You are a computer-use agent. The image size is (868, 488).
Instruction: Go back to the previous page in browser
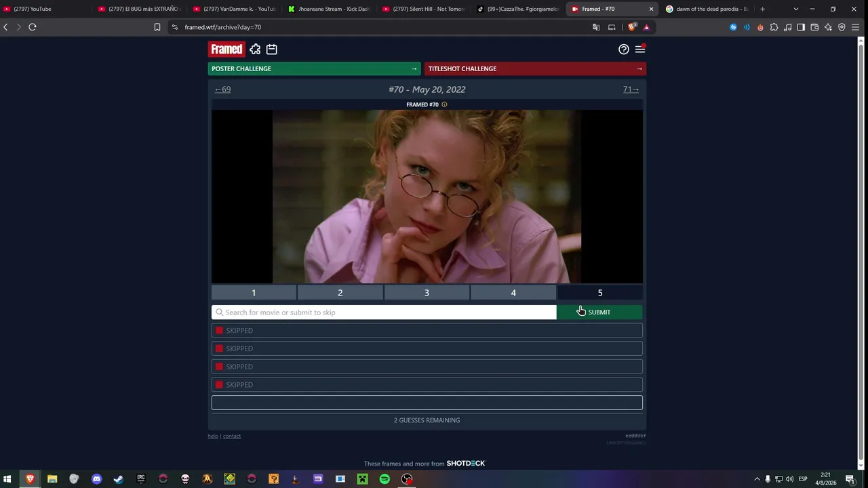[6, 27]
